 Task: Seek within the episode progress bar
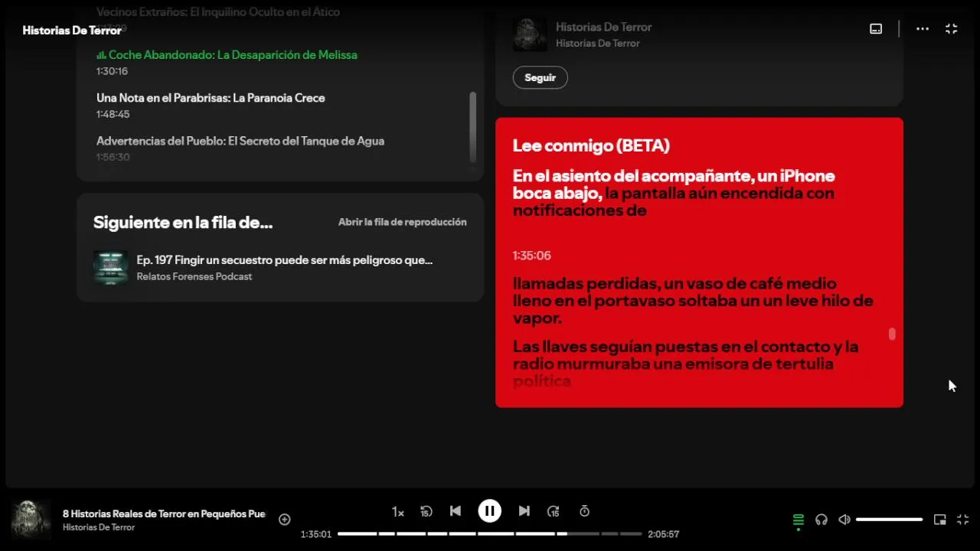(x=490, y=533)
